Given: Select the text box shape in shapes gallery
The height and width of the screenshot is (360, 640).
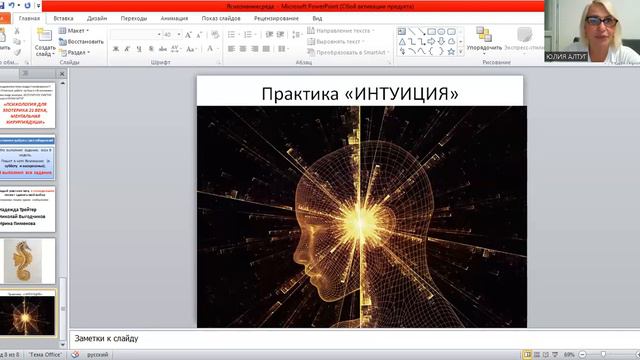Looking at the screenshot, I should click(402, 31).
